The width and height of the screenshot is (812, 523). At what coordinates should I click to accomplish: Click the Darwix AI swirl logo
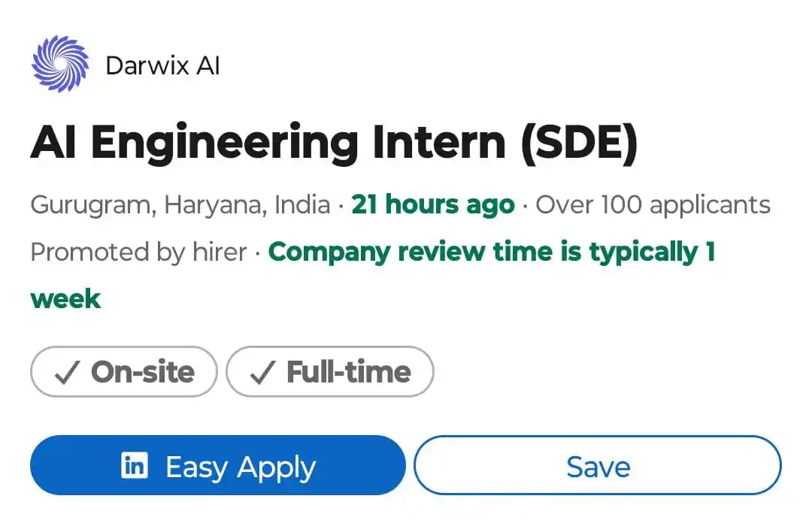coord(60,64)
